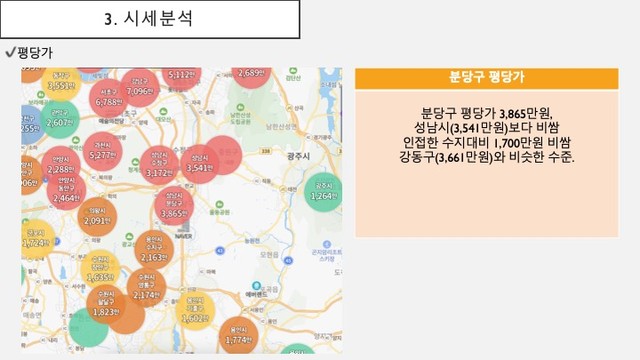Click the 강남구 7,096만 bubble

coord(140,88)
